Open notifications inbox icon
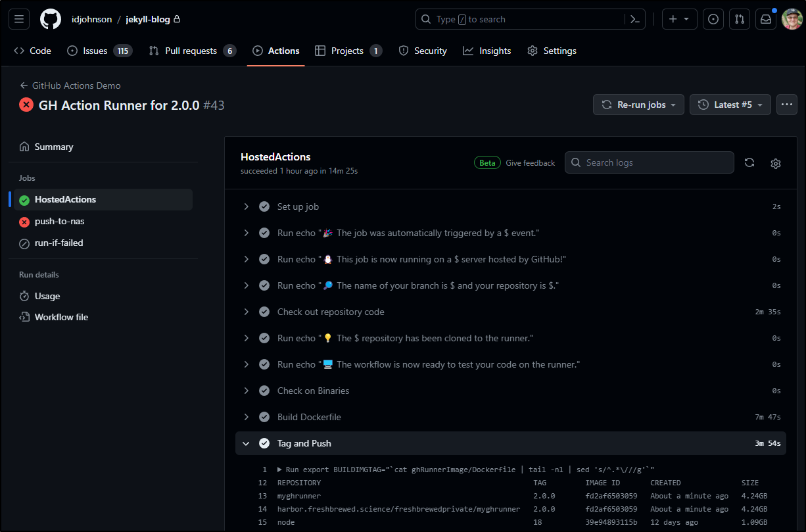Viewport: 806px width, 532px height. (x=766, y=19)
